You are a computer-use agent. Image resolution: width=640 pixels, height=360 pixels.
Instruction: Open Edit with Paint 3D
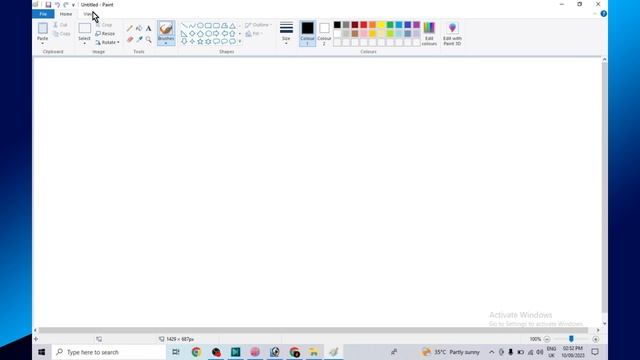(x=452, y=33)
